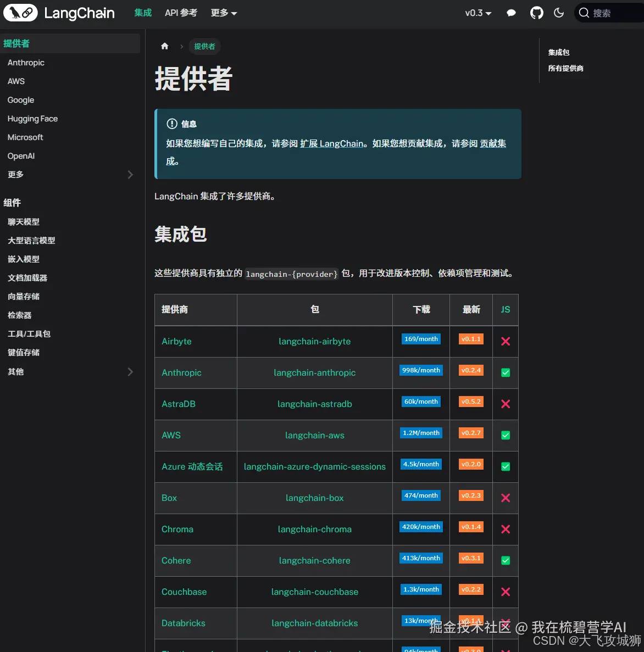Viewport: 644px width, 652px height.
Task: Click the v0.1.1 badge in Airbyte row
Action: coord(471,339)
